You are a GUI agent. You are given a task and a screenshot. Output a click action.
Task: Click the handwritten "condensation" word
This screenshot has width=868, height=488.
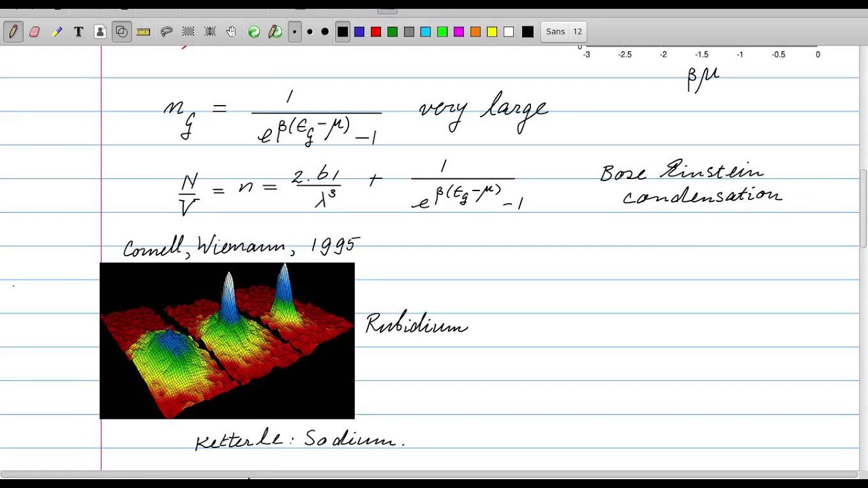pos(703,196)
